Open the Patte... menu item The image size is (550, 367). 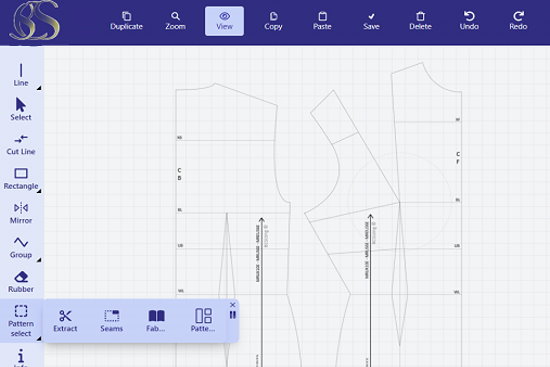click(203, 320)
